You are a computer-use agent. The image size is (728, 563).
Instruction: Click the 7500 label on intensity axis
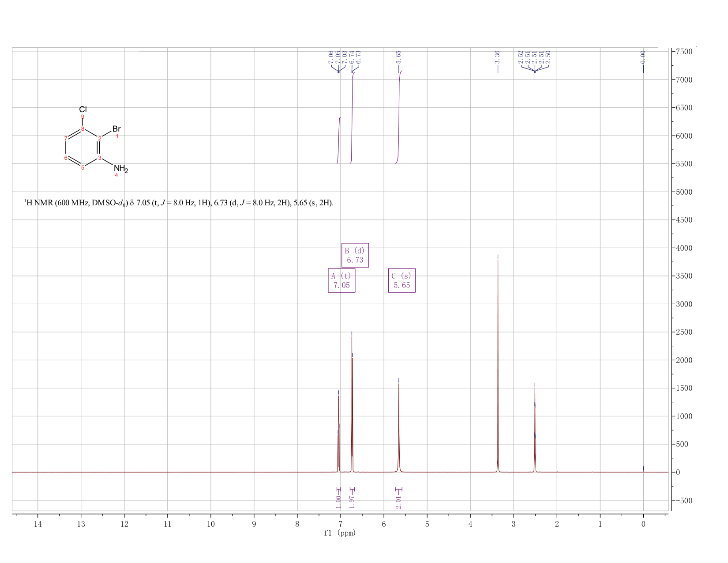pyautogui.click(x=683, y=52)
